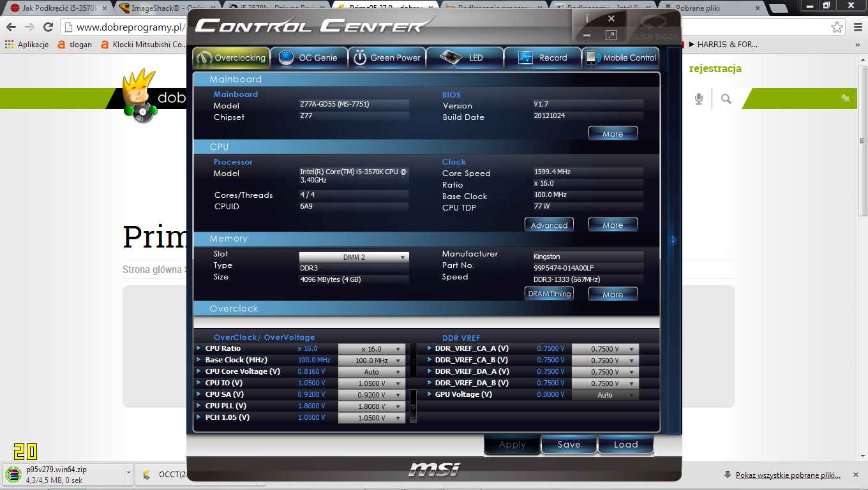Click More in the CPU section
868x490 pixels.
(x=613, y=225)
